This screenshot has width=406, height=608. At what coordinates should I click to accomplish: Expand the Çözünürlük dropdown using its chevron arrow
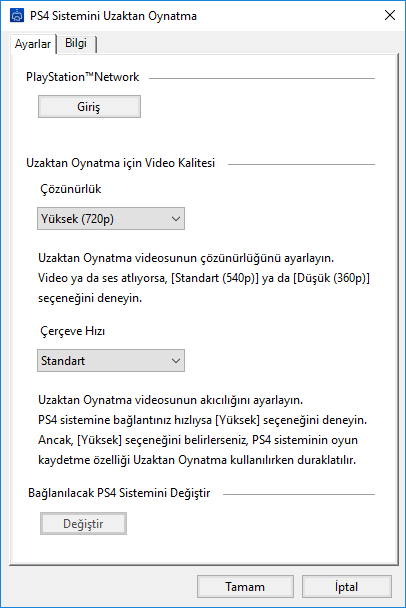click(176, 219)
